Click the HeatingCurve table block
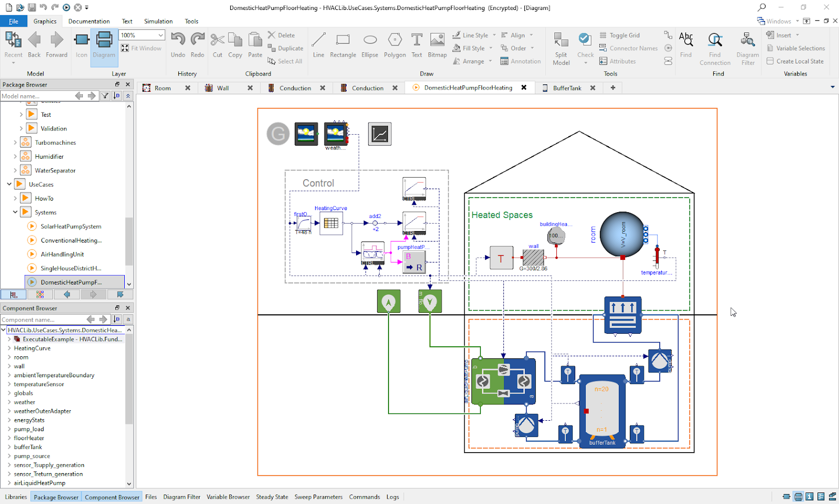This screenshot has height=504, width=839. coord(331,223)
